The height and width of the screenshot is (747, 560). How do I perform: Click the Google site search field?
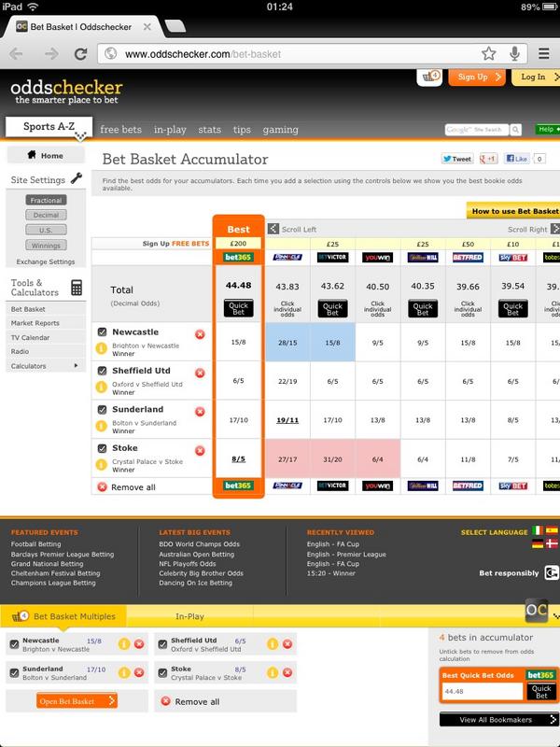[x=477, y=130]
